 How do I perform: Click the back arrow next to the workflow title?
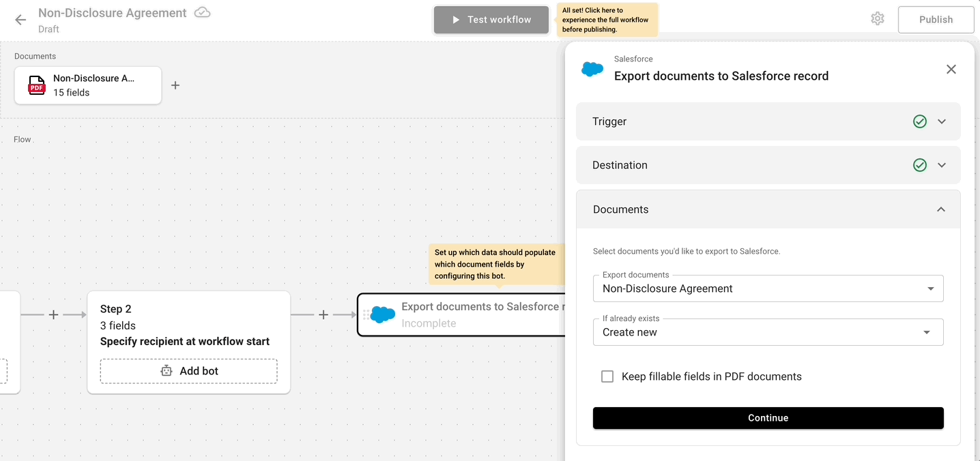click(20, 20)
